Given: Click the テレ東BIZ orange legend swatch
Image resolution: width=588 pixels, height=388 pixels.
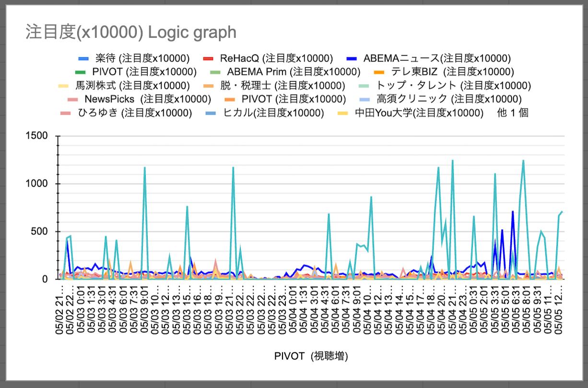Looking at the screenshot, I should click(379, 73).
